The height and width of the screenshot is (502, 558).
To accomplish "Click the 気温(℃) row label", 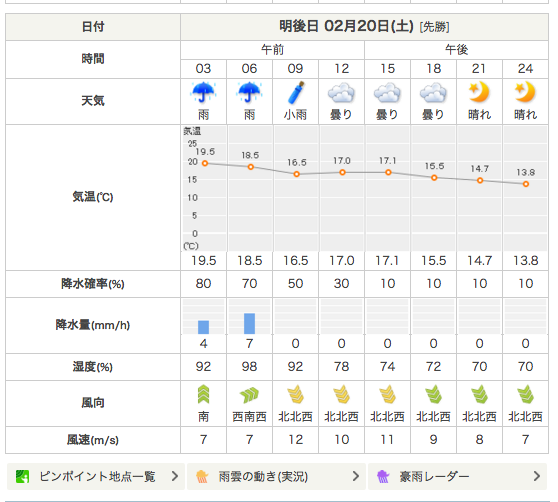I will 93,197.
